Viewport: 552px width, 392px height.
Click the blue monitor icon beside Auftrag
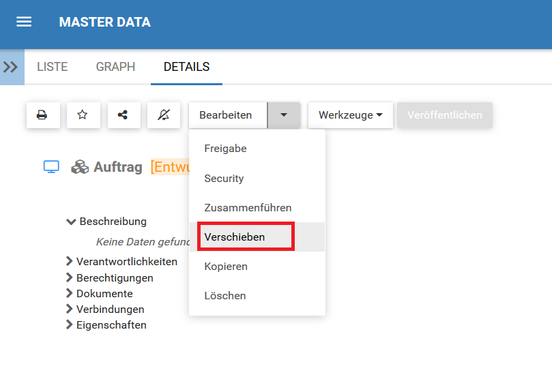[x=51, y=167]
